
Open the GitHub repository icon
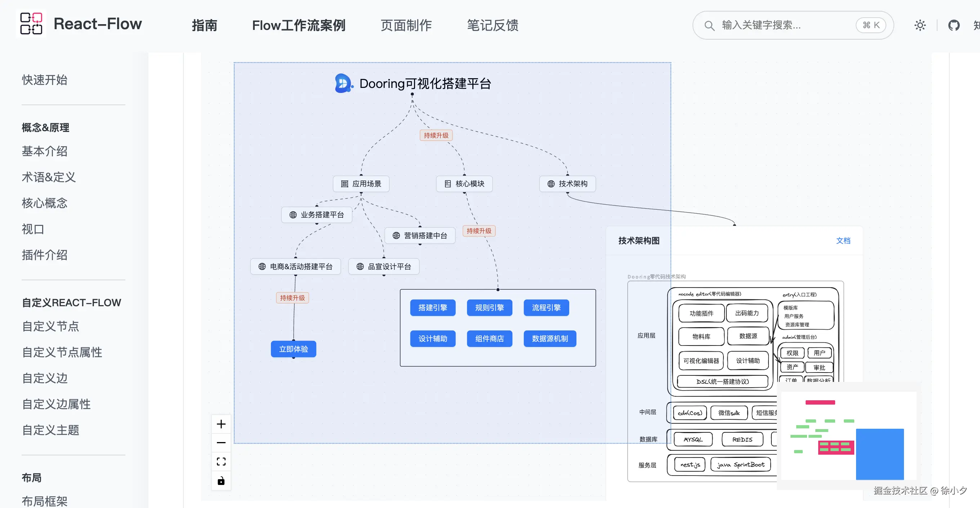pos(954,26)
